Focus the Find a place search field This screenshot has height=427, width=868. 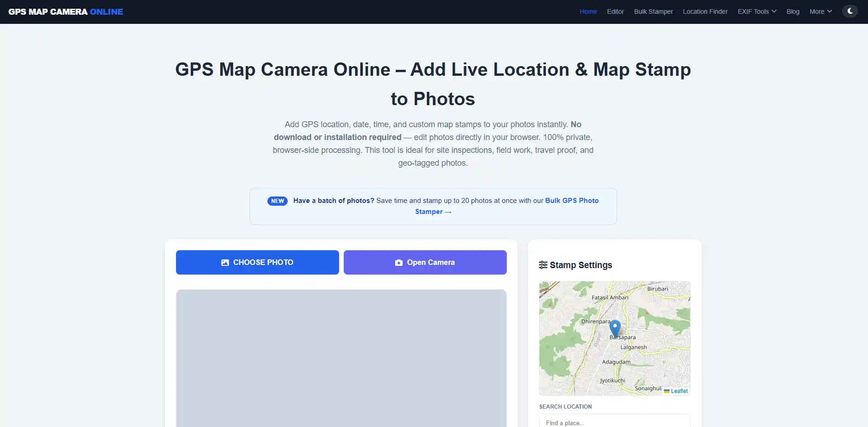point(615,422)
